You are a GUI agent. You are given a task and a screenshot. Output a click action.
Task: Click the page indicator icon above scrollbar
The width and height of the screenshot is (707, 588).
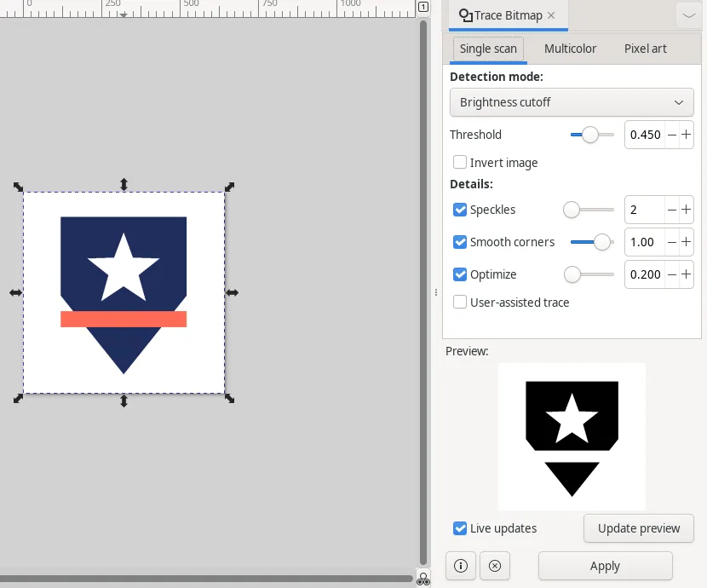click(423, 7)
